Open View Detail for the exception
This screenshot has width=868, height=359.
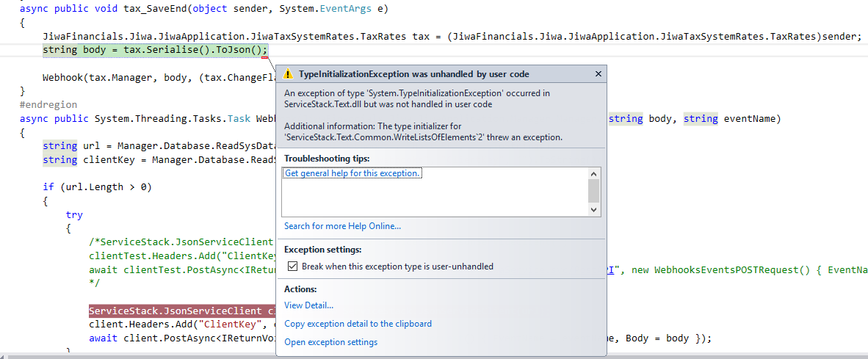point(308,305)
